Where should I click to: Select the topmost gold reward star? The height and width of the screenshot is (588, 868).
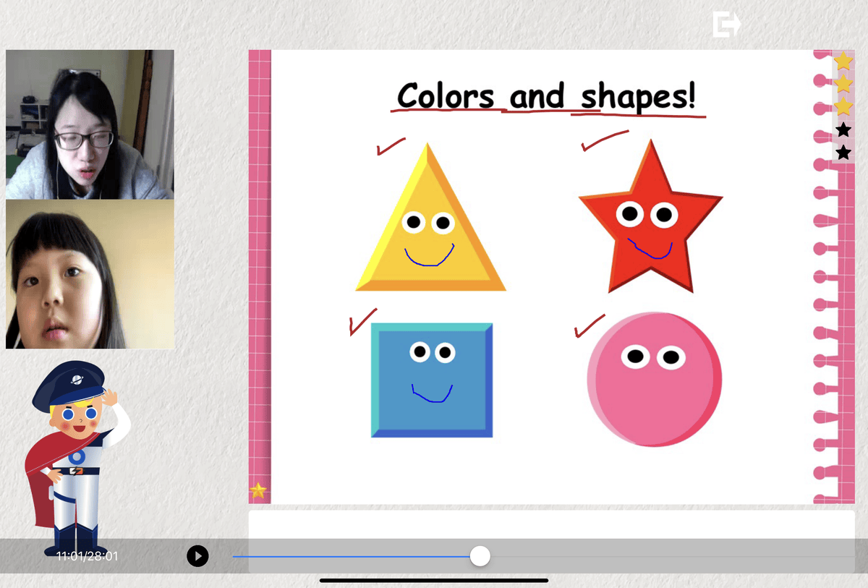tap(843, 61)
